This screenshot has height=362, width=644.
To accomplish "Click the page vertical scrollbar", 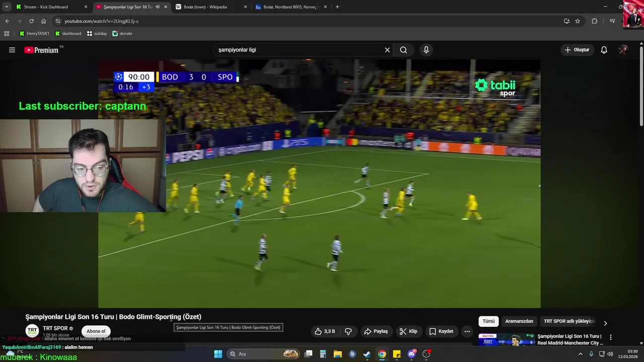I will coord(641,85).
